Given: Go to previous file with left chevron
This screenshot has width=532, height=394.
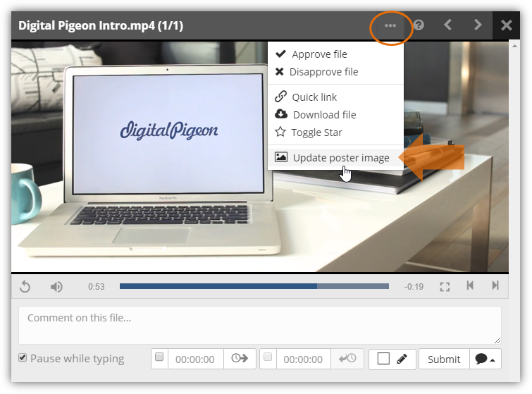Looking at the screenshot, I should click(448, 25).
